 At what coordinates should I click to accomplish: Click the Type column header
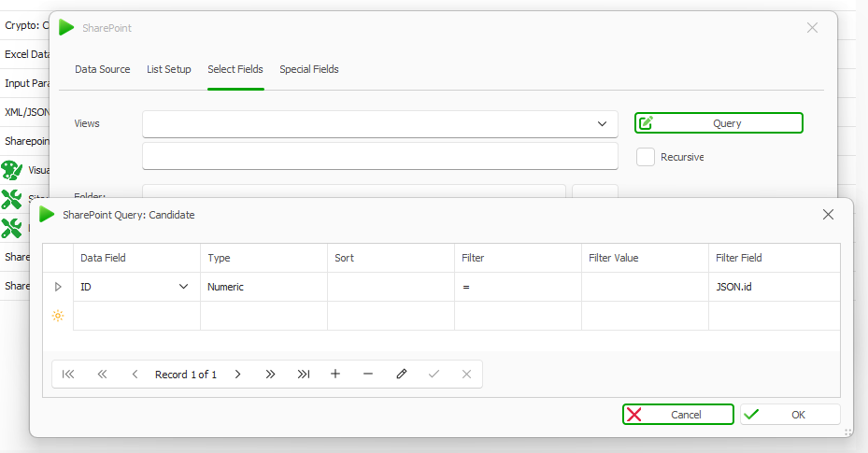pos(263,258)
